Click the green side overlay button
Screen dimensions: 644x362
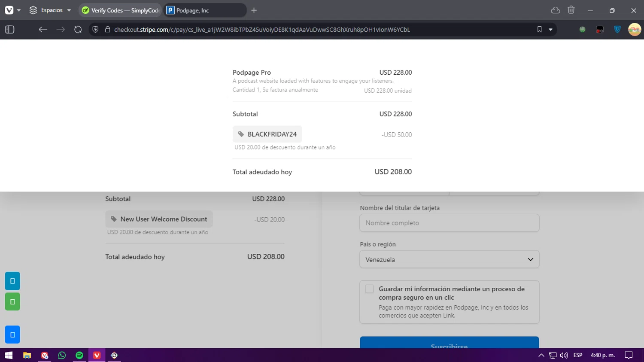pyautogui.click(x=12, y=301)
